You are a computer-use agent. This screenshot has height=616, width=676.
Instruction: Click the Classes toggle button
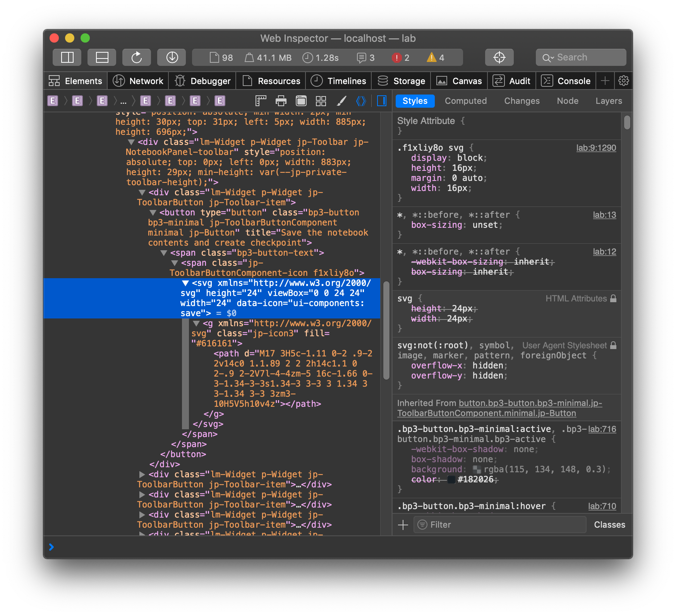609,525
